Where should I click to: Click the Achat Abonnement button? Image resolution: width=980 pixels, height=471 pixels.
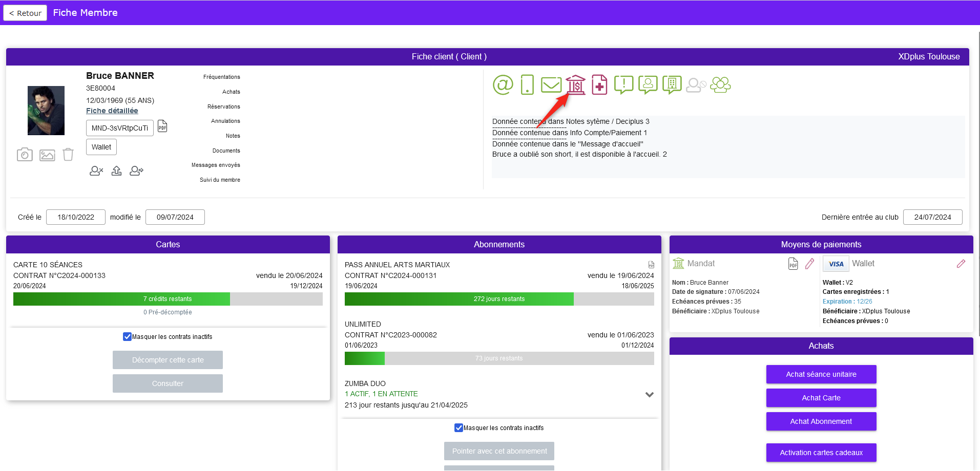(821, 421)
